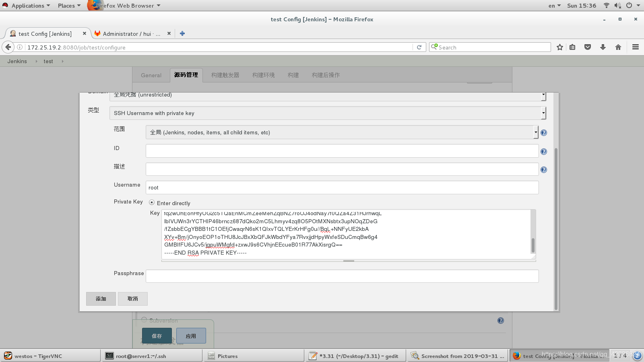Open the power menu icon
Screen dimensions: 644x362
[629, 5]
